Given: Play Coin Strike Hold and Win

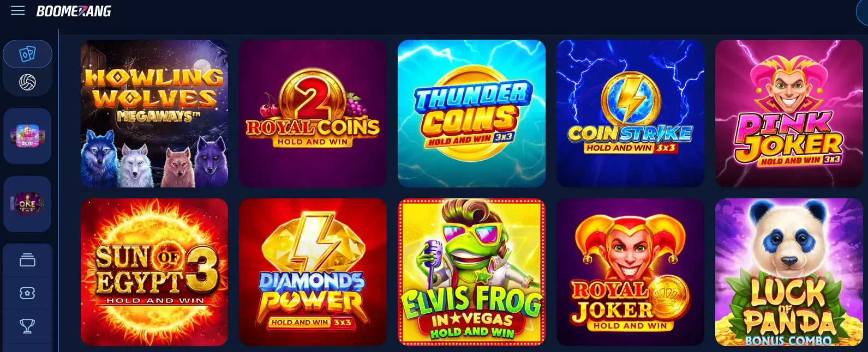Looking at the screenshot, I should tap(630, 113).
